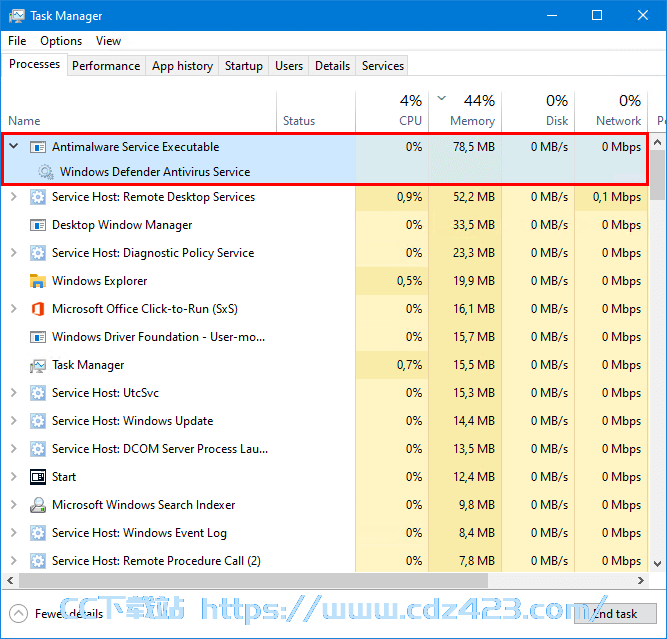Click the Task Manager process row icon

coord(38,365)
